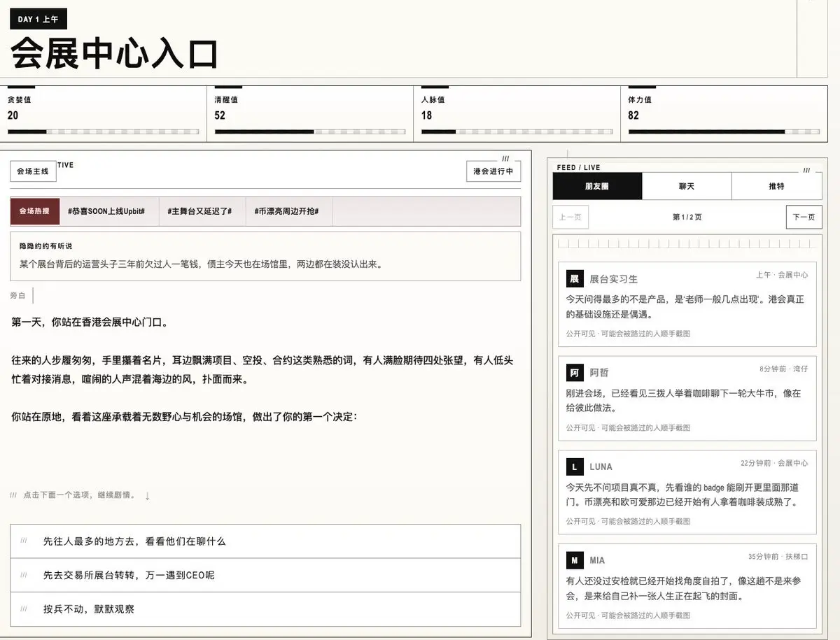Click the '港会进行中' status badge
Image resolution: width=840 pixels, height=640 pixels.
(492, 171)
